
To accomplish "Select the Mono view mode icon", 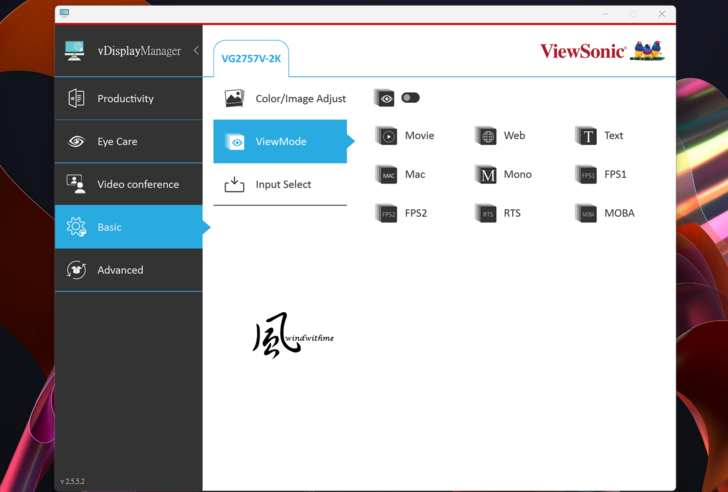I will pos(486,175).
